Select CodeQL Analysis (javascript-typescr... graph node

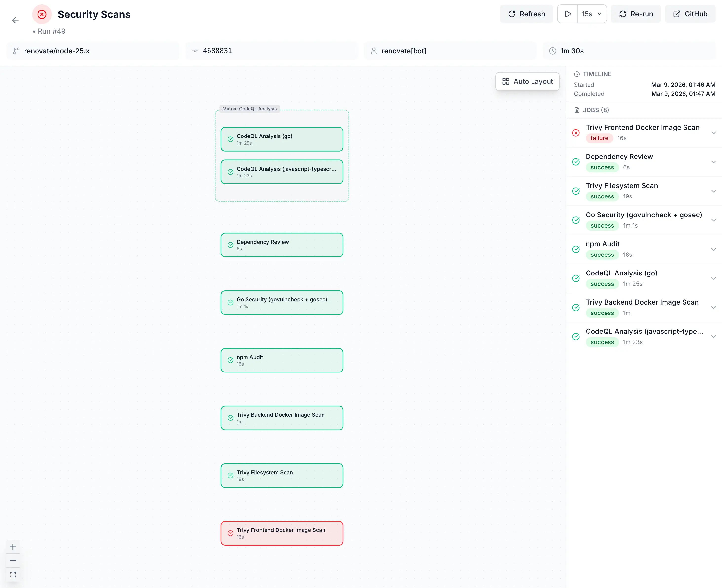[282, 172]
